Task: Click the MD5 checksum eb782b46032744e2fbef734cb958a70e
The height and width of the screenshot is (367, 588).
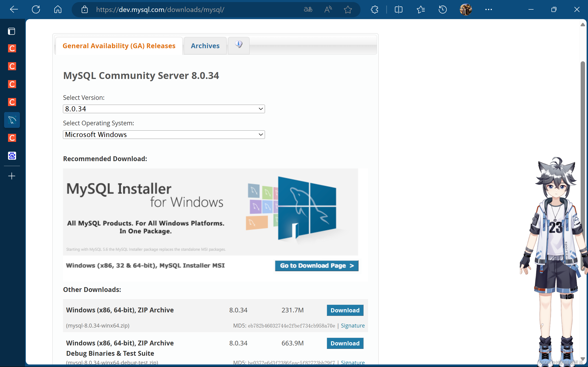Action: (291, 326)
